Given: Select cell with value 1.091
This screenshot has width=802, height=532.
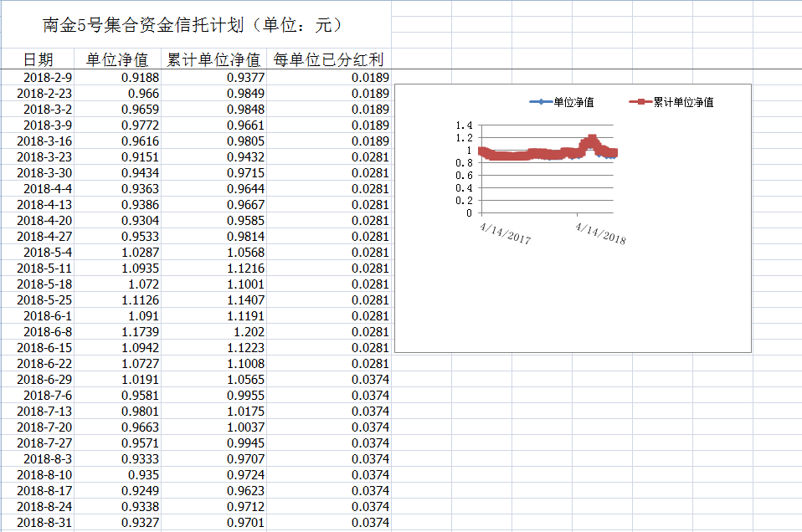Looking at the screenshot, I should click(118, 316).
